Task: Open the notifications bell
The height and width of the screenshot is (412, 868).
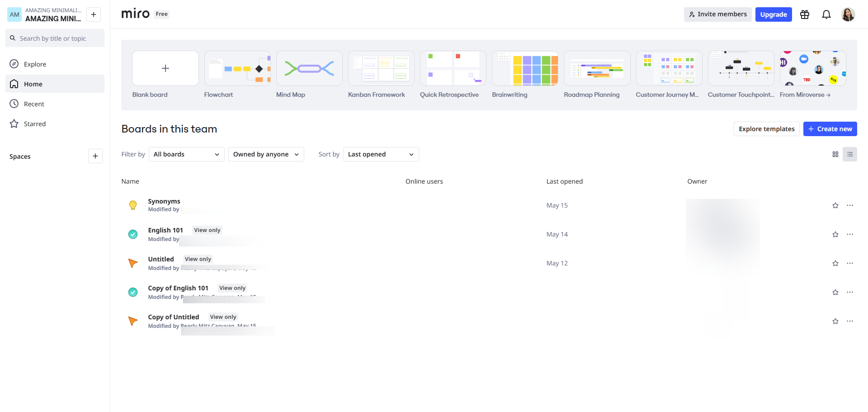Action: pyautogui.click(x=826, y=14)
